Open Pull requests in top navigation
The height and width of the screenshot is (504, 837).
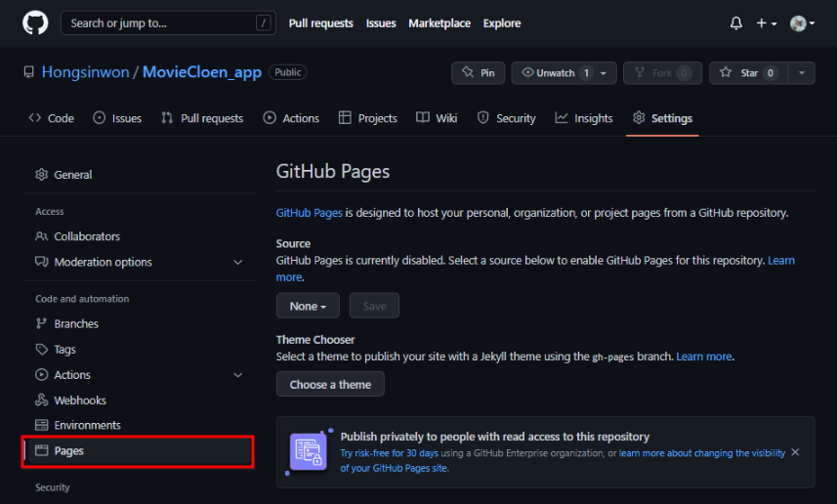coord(320,23)
